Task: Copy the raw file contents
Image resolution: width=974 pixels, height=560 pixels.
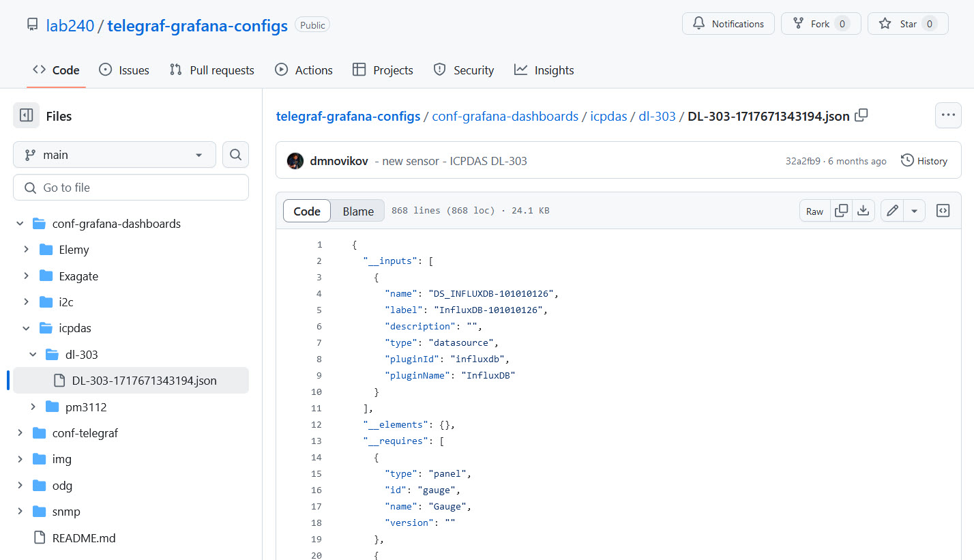Action: point(841,211)
